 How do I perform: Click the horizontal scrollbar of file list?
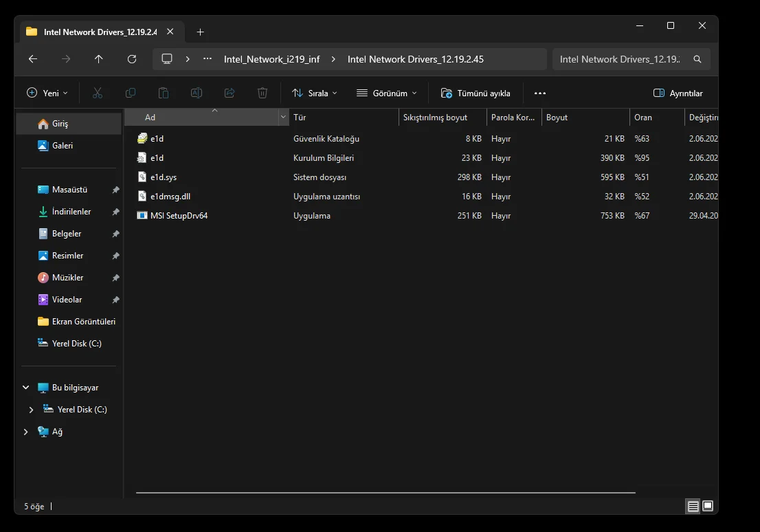click(x=385, y=493)
